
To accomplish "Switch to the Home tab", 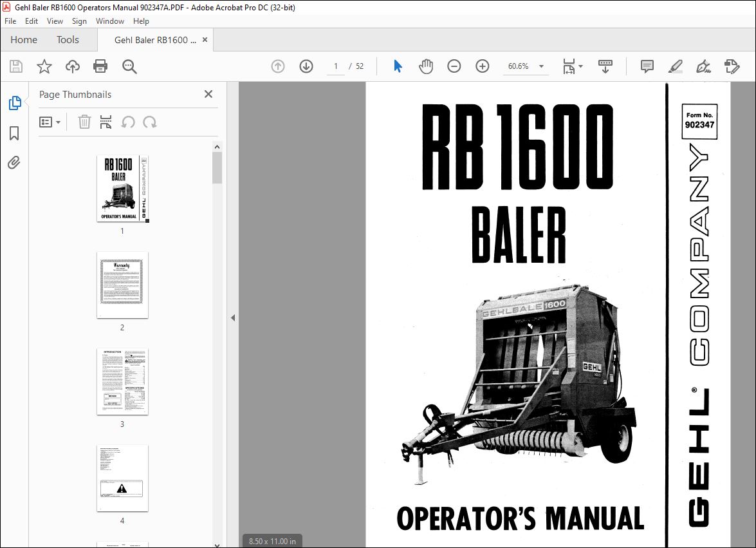I will 24,39.
